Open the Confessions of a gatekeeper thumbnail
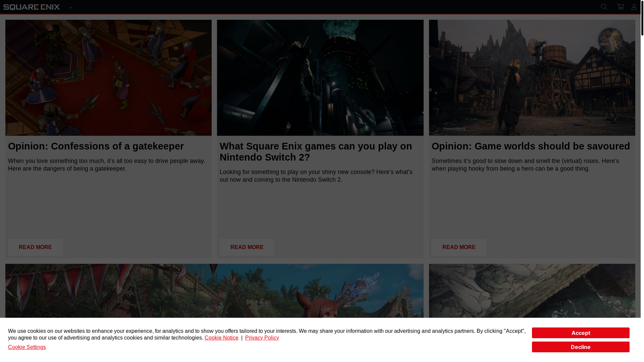644x362 pixels. tap(108, 78)
